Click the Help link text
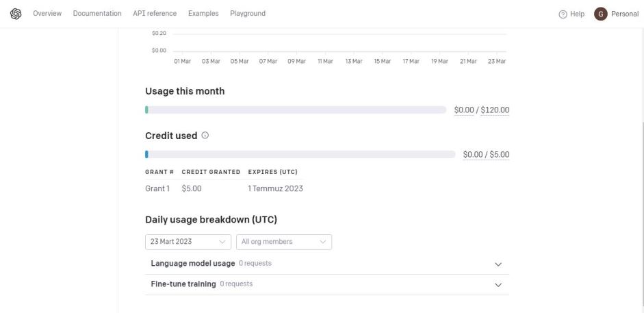 (x=577, y=14)
